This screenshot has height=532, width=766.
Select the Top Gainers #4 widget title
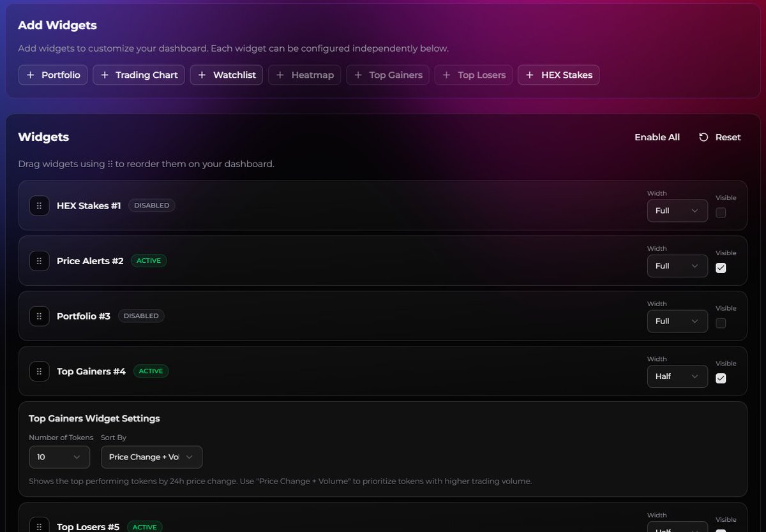[x=91, y=371]
